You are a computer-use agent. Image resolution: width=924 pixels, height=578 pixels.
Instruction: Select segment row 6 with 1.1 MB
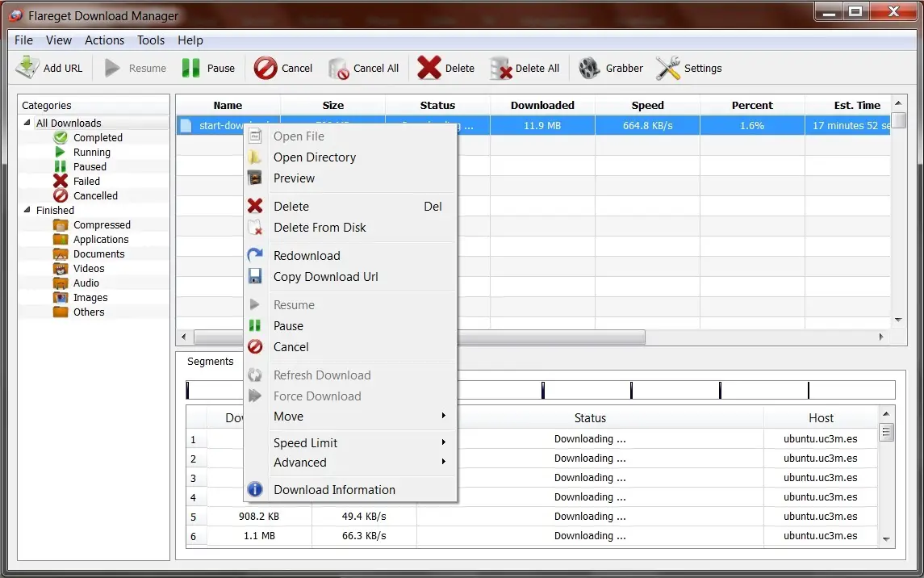coord(532,536)
